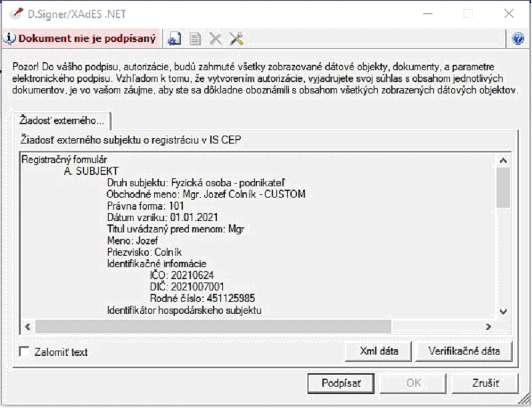The height and width of the screenshot is (408, 532).
Task: Open 'Verifikačné dáta' button
Action: (464, 351)
